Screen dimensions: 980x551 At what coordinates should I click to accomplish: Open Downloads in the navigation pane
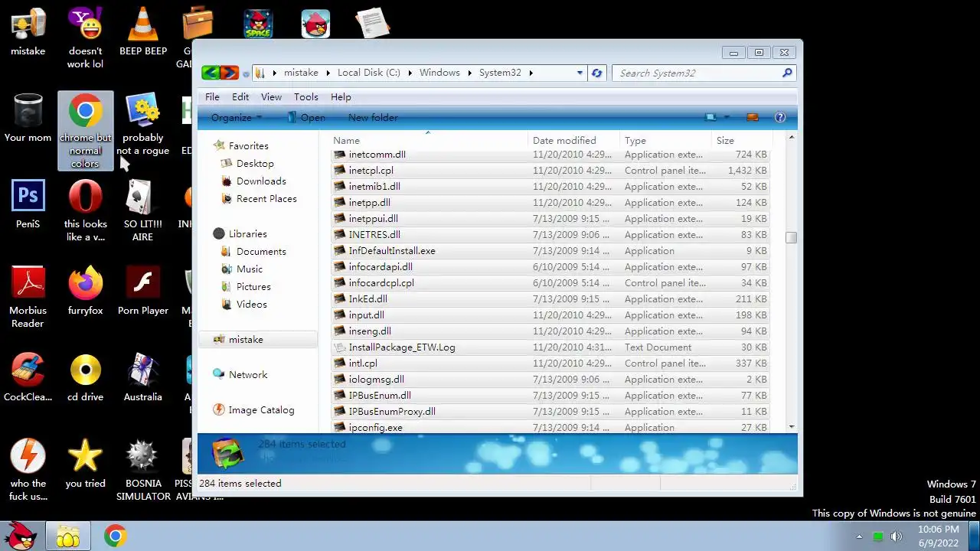coord(261,181)
